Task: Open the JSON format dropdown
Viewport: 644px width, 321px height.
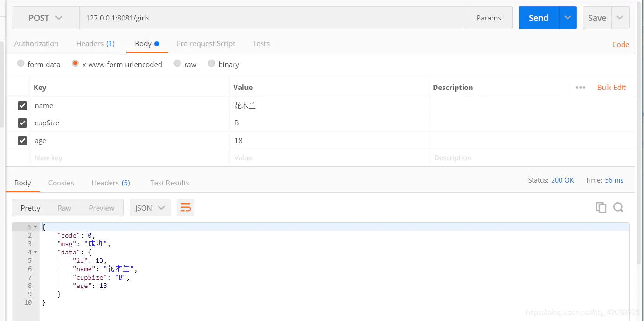Action: click(x=150, y=208)
